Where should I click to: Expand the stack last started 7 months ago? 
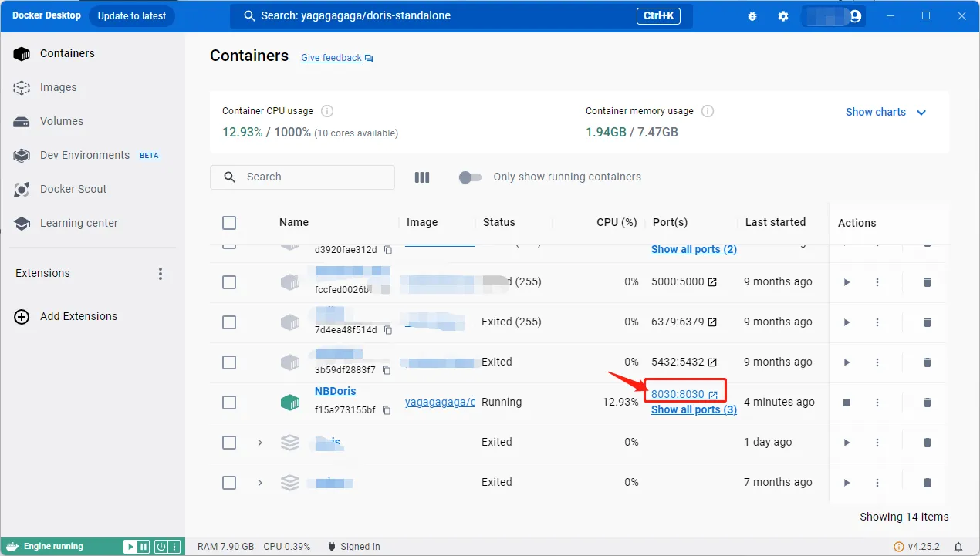coord(260,483)
